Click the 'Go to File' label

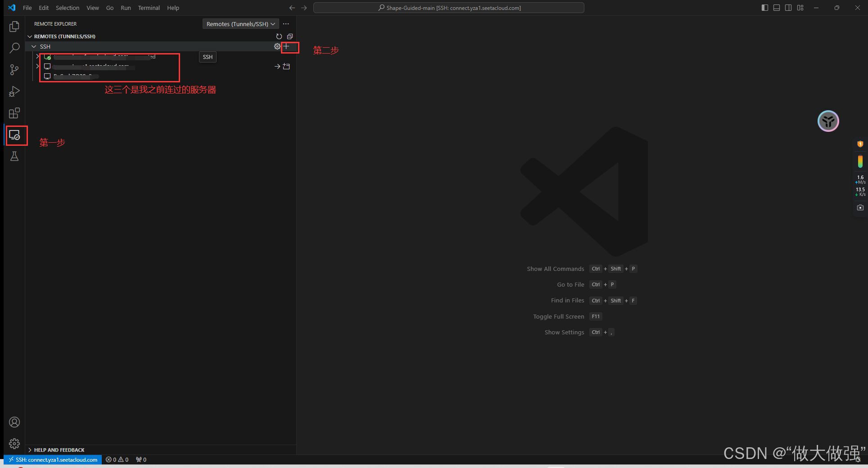[570, 284]
